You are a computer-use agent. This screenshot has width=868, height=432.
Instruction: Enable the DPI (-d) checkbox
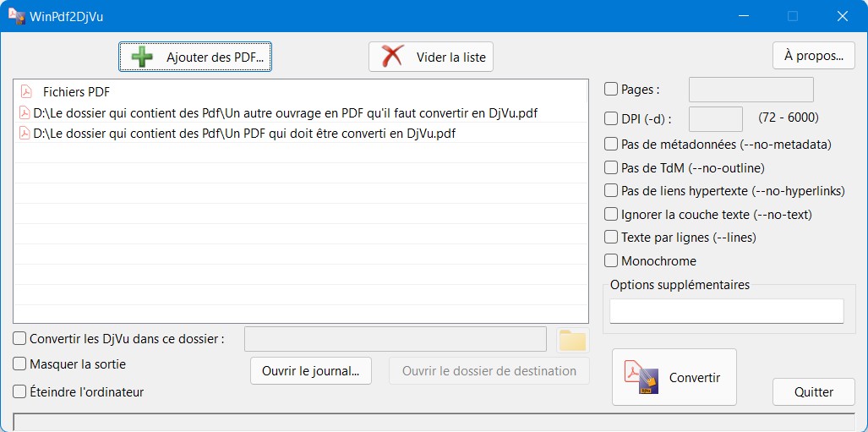(610, 118)
